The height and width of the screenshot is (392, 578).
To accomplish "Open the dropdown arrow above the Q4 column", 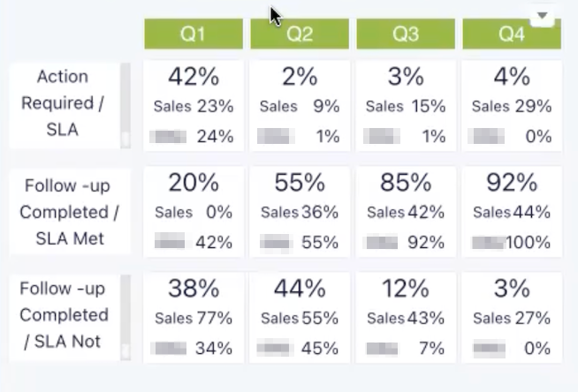I will (x=541, y=15).
